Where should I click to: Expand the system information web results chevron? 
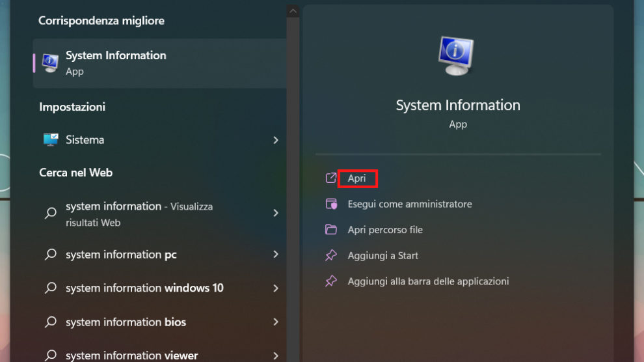click(276, 213)
